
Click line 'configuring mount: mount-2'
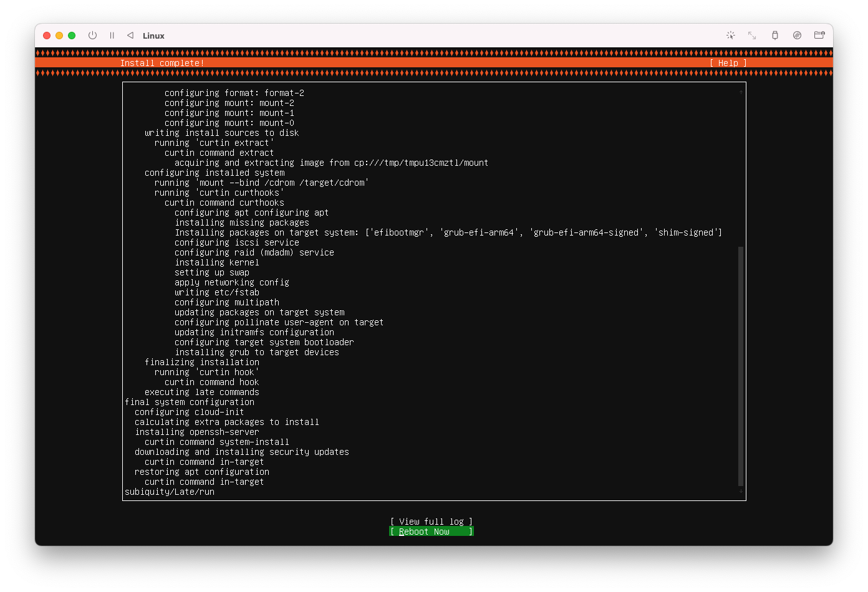click(x=229, y=103)
